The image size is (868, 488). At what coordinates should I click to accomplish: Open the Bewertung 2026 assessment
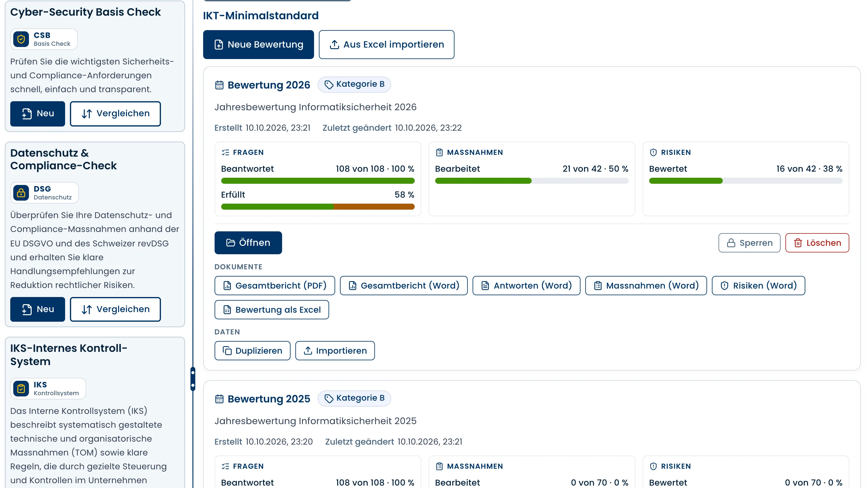tap(248, 242)
